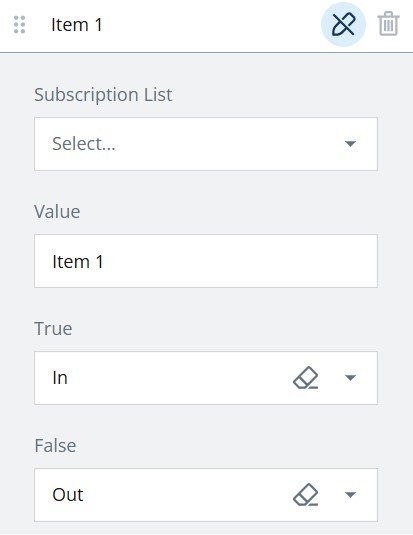Clear the False field with its eraser icon
This screenshot has height=535, width=413.
click(x=305, y=494)
